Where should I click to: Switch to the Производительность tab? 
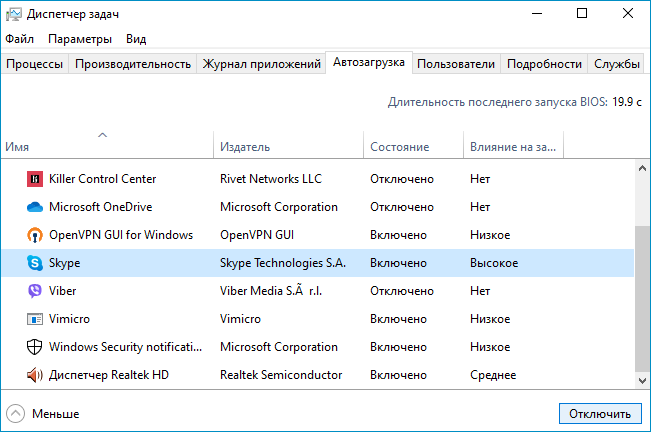point(133,64)
